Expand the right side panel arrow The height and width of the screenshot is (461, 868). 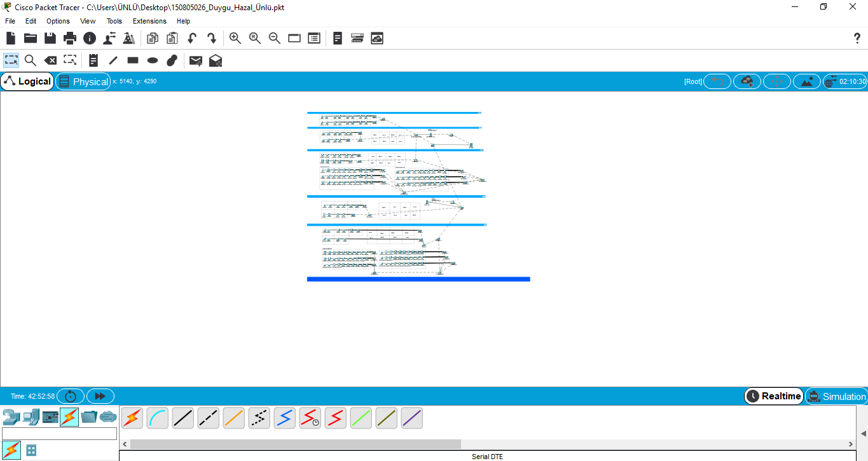[863, 433]
